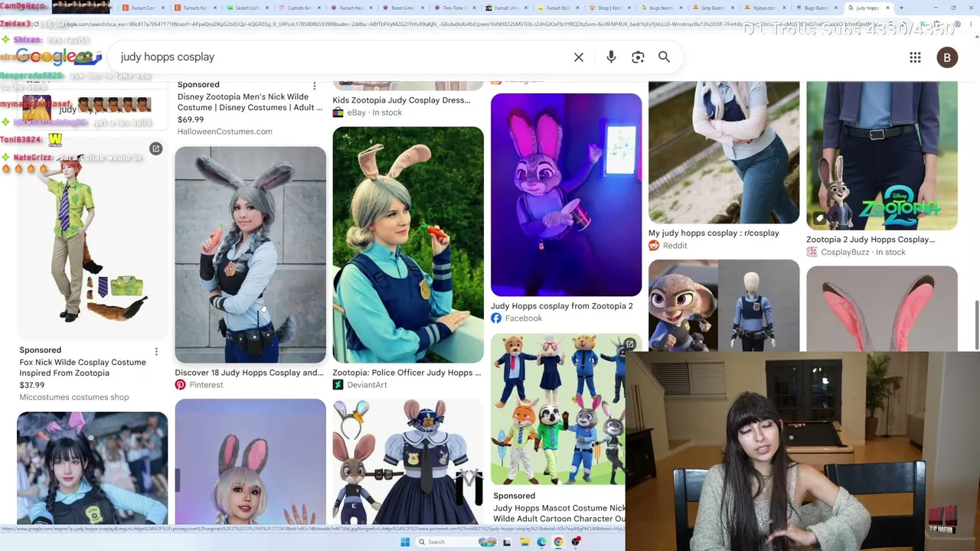Click the eBay source icon
The image size is (980, 551).
(x=338, y=112)
